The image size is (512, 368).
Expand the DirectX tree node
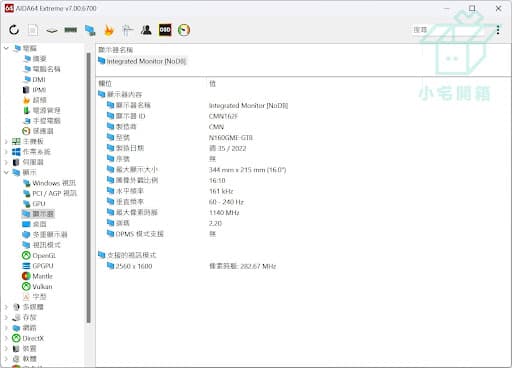tap(6, 338)
